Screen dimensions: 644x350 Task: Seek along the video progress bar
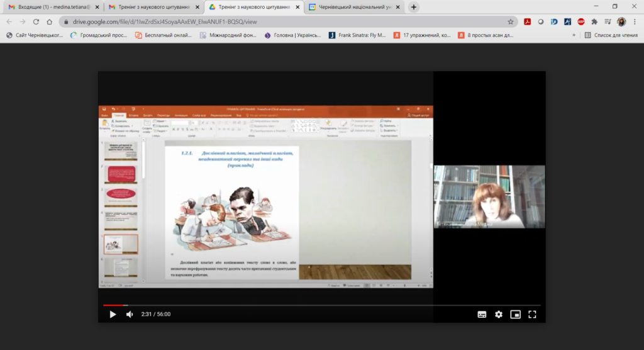(321, 305)
